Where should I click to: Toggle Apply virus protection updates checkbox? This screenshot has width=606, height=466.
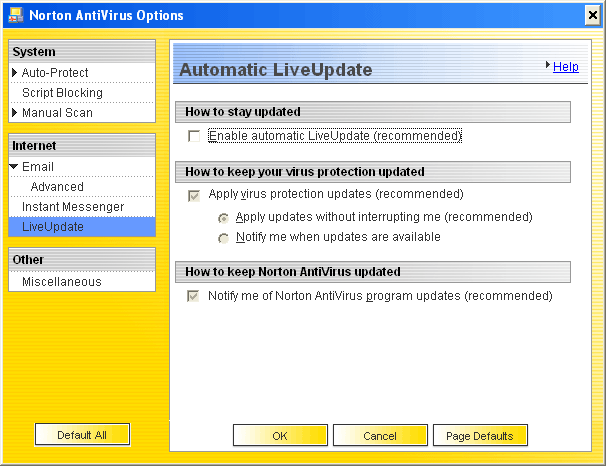tap(194, 194)
